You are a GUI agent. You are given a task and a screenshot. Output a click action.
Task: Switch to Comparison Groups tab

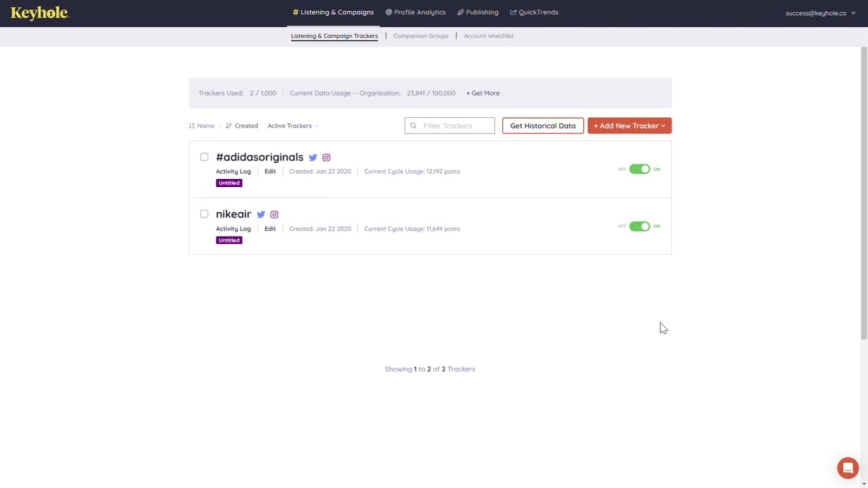coord(421,36)
